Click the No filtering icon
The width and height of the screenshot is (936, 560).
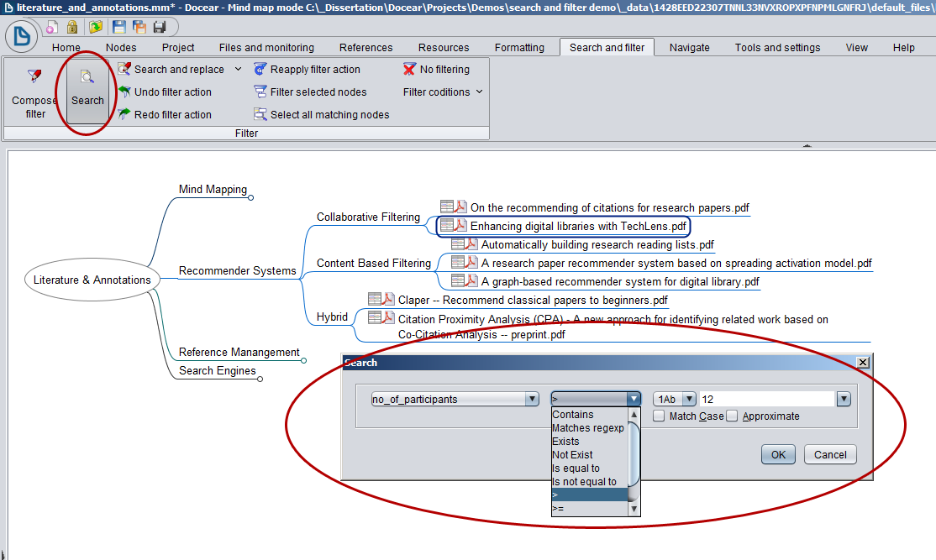[x=409, y=70]
